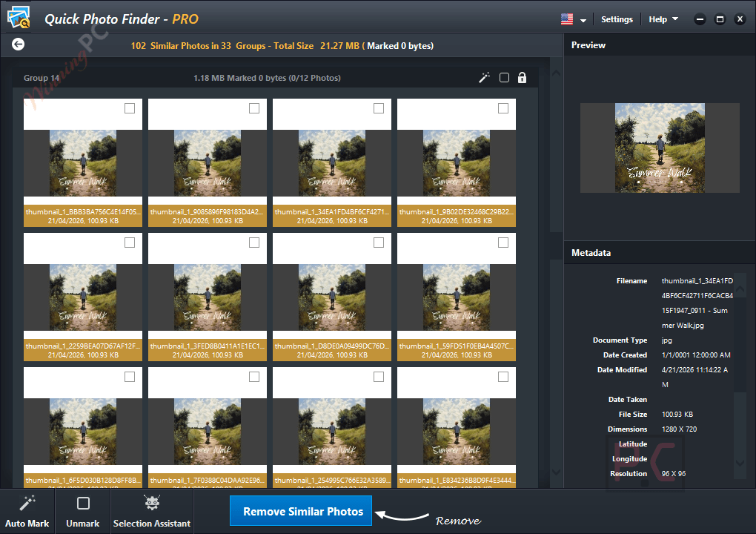Click the US flag language icon
Image resolution: width=756 pixels, height=534 pixels.
tap(567, 19)
